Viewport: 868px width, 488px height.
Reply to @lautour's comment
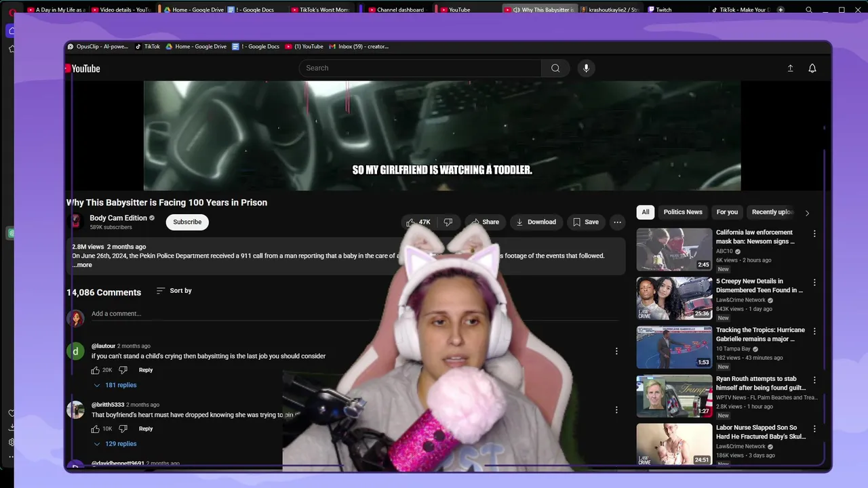[x=146, y=370]
